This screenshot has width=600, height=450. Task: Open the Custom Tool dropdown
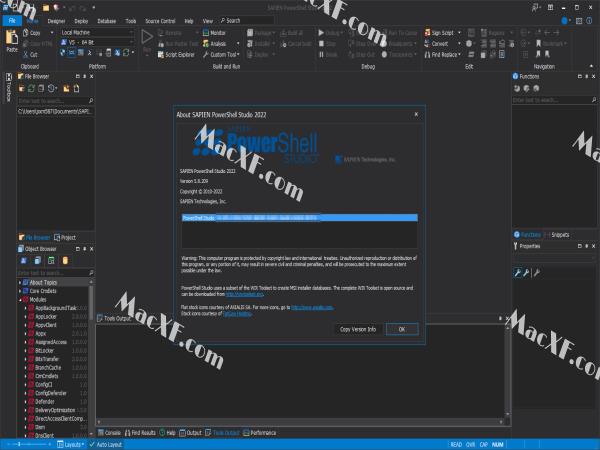221,55
